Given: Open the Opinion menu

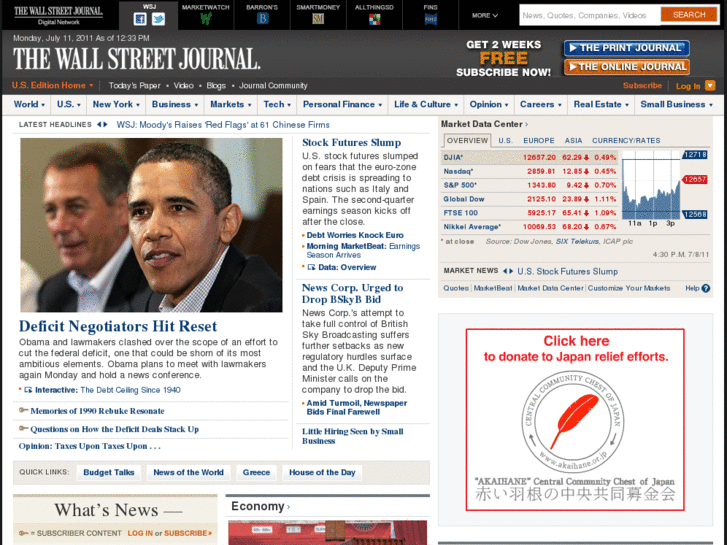Looking at the screenshot, I should 489,104.
